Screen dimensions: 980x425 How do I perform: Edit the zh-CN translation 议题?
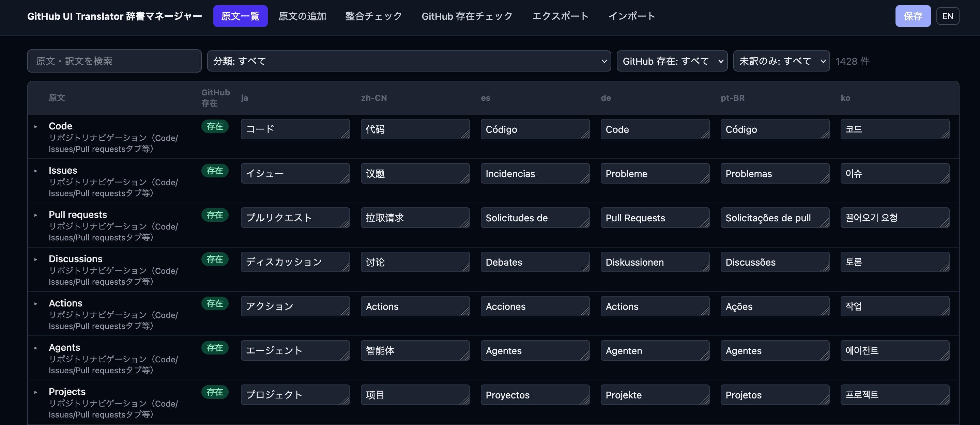(x=415, y=173)
